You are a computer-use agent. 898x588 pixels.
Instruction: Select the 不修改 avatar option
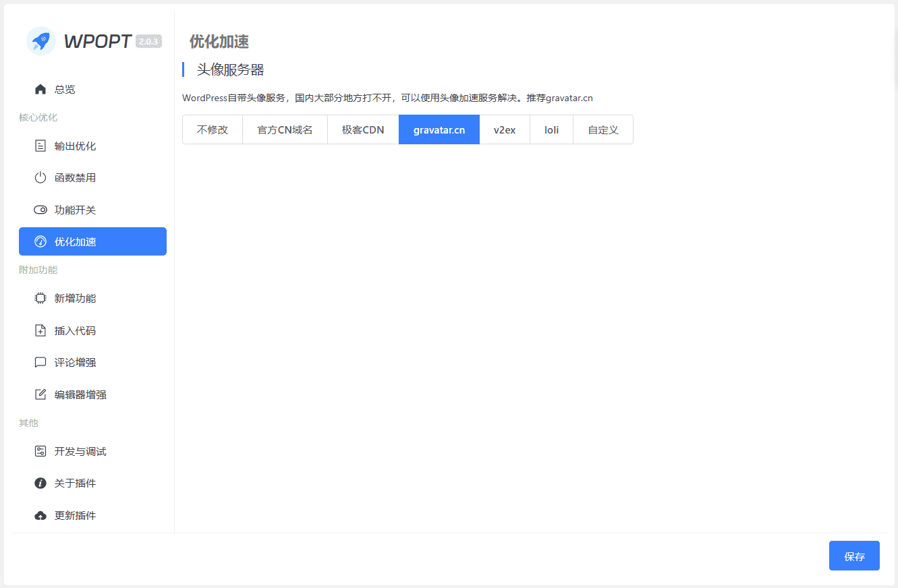click(212, 129)
